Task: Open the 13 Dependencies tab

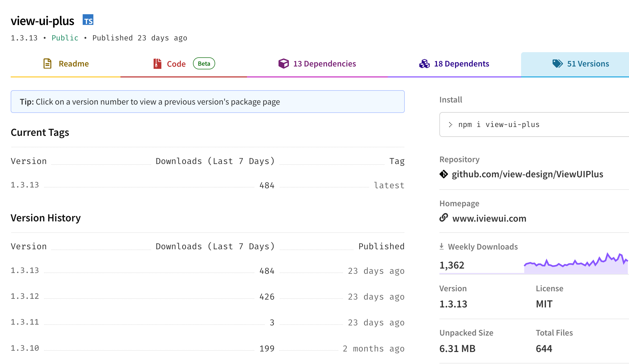Action: pyautogui.click(x=325, y=63)
